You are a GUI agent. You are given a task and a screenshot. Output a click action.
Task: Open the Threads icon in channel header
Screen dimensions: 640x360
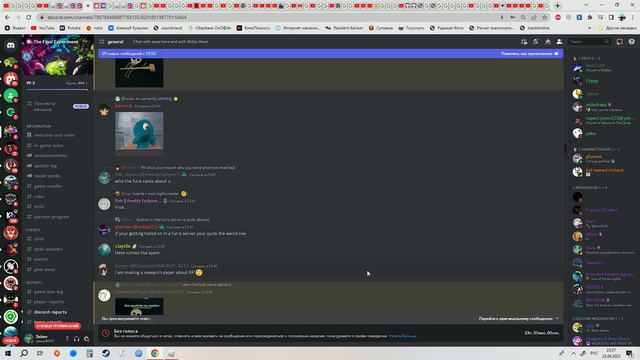(x=524, y=42)
